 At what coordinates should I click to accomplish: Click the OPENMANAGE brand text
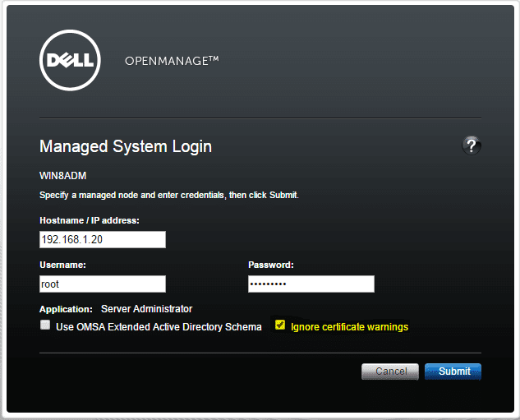pos(172,61)
